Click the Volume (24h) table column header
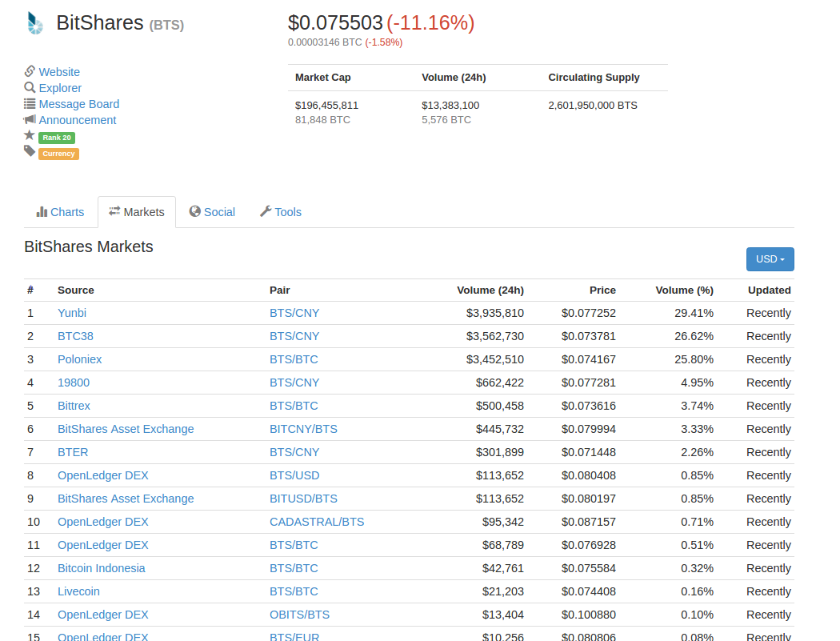Viewport: 840px width, 641px height. tap(490, 290)
